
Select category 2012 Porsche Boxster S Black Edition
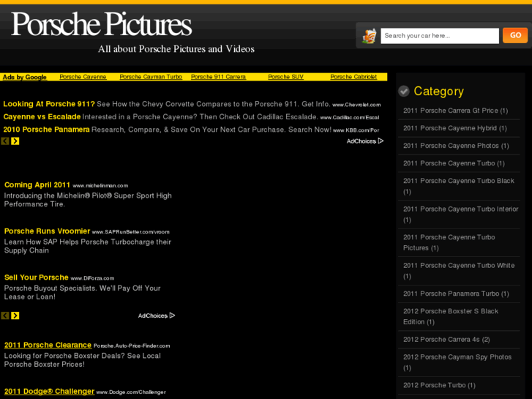tap(451, 316)
